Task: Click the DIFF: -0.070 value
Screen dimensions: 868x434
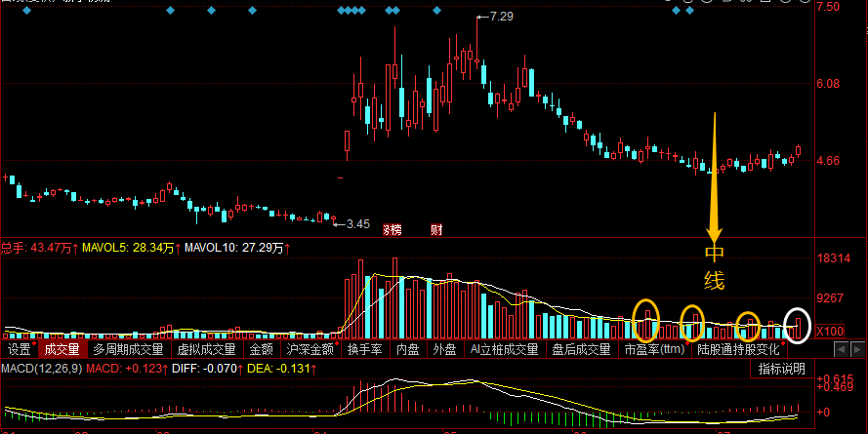Action: [208, 369]
